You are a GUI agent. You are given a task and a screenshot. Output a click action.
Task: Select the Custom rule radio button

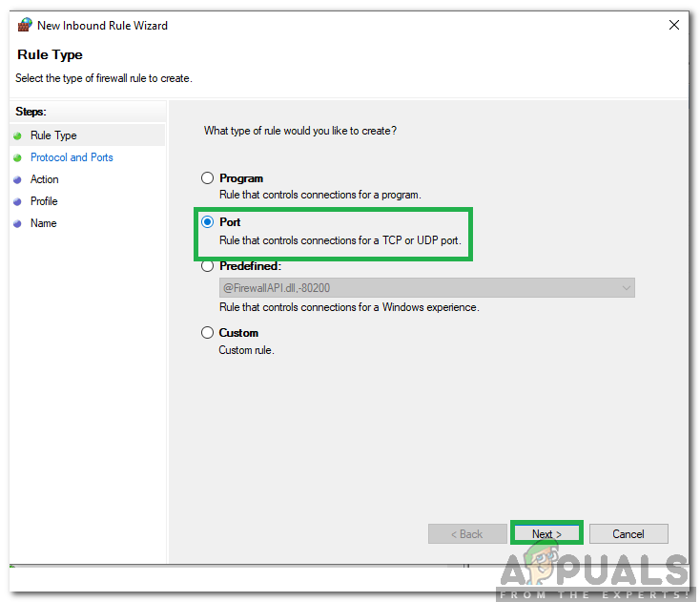click(x=207, y=333)
